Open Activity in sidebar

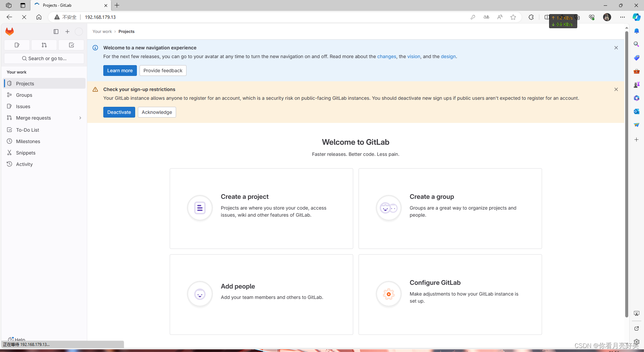tap(44, 164)
